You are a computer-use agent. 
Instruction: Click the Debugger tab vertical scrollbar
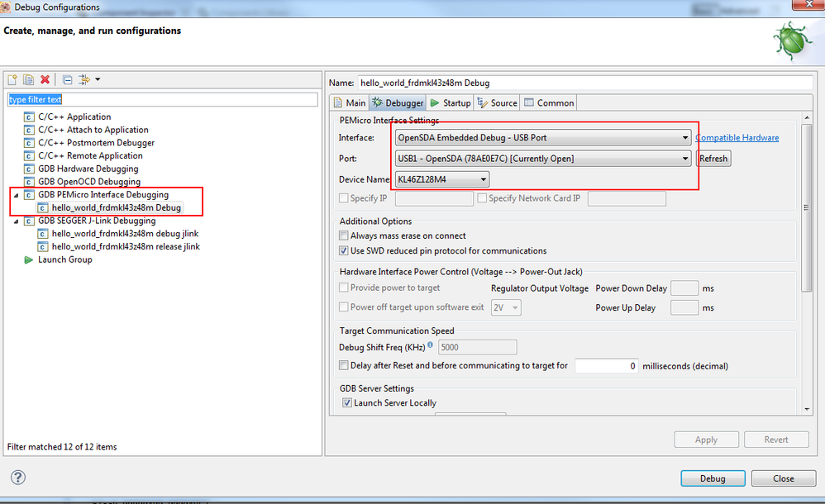(807, 207)
